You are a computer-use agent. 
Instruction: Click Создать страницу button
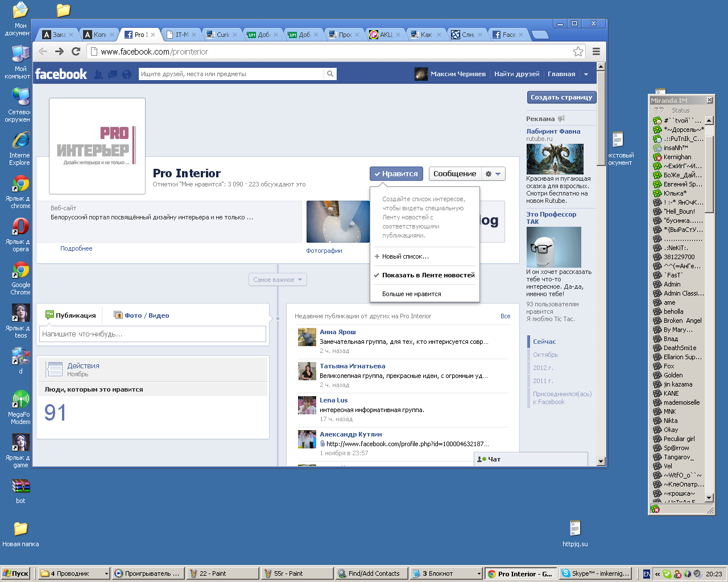pyautogui.click(x=561, y=98)
